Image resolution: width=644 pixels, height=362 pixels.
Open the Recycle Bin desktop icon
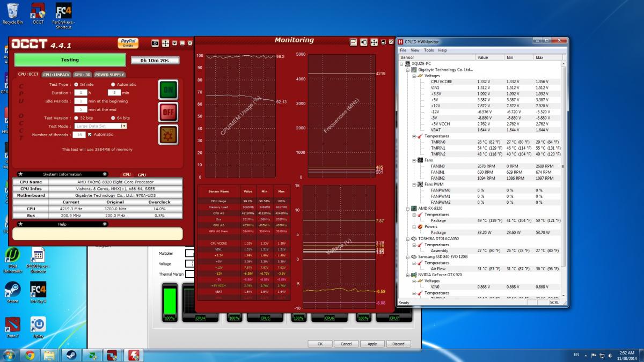(12, 13)
